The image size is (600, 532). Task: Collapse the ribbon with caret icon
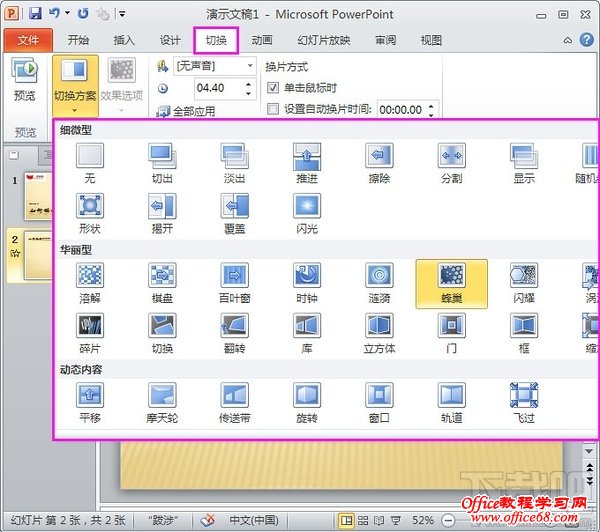[568, 40]
